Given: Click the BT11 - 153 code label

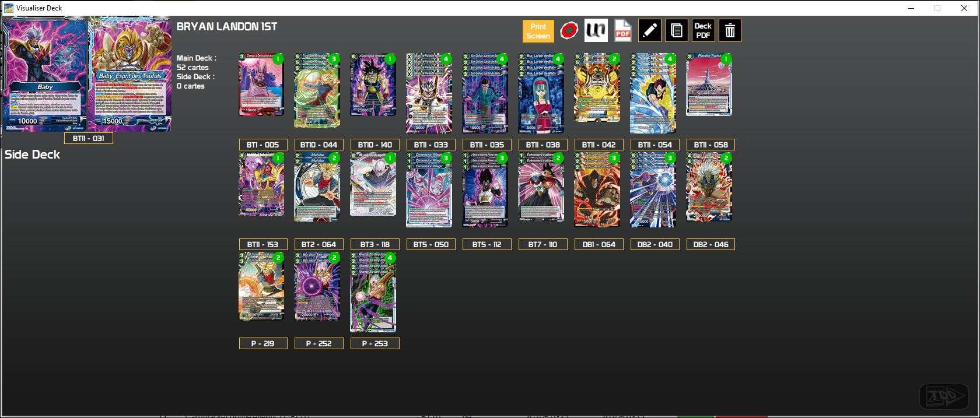Looking at the screenshot, I should (263, 244).
